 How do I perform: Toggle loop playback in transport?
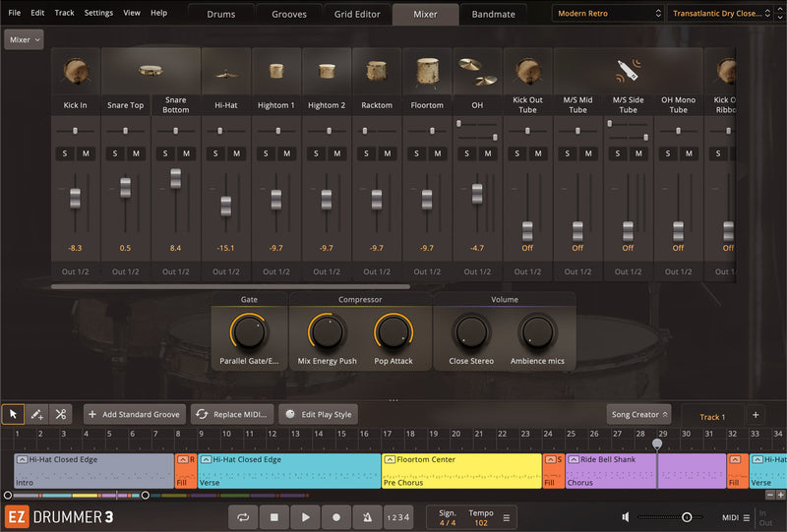coord(243,517)
